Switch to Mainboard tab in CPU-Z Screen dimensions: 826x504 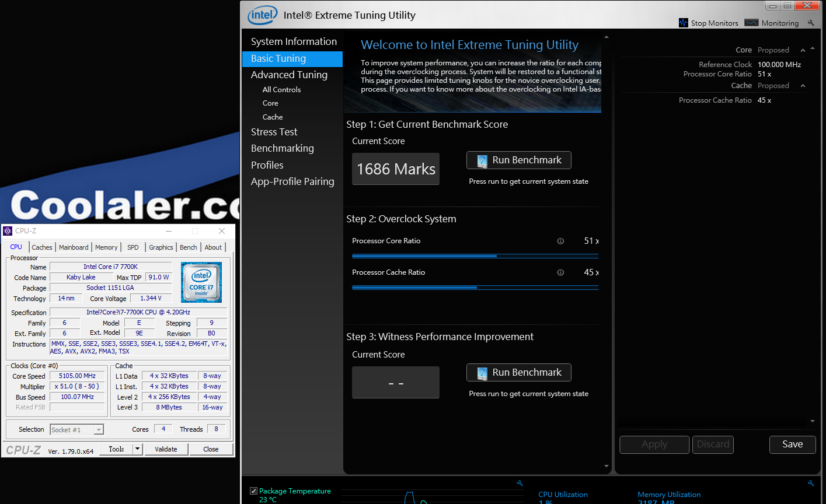click(x=74, y=247)
